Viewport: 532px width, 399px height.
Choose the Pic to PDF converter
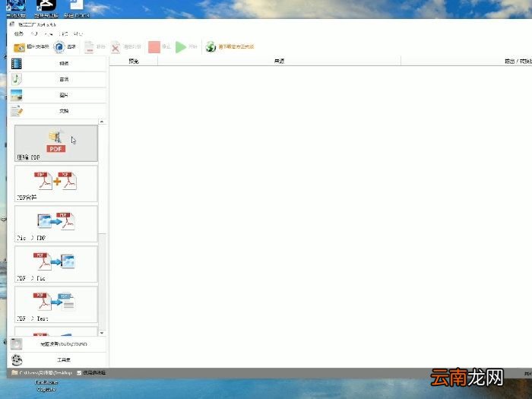tap(55, 223)
